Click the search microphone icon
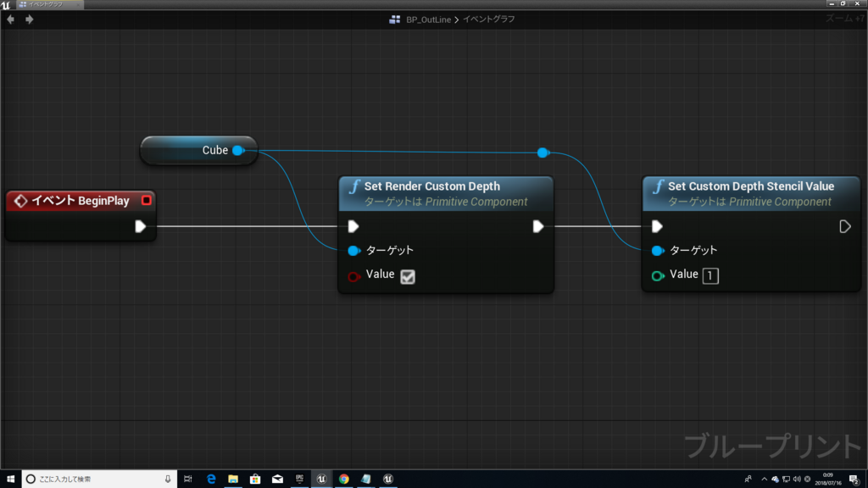The width and height of the screenshot is (868, 488). tap(168, 480)
